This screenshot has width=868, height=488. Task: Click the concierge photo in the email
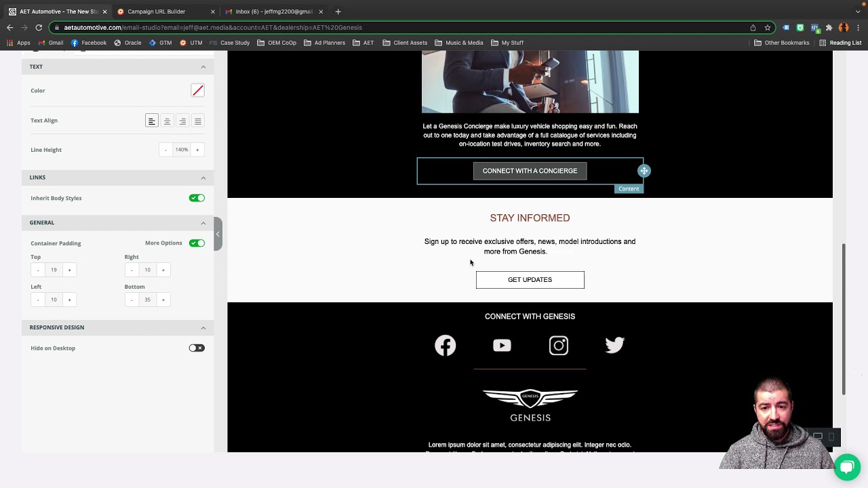[x=530, y=82]
